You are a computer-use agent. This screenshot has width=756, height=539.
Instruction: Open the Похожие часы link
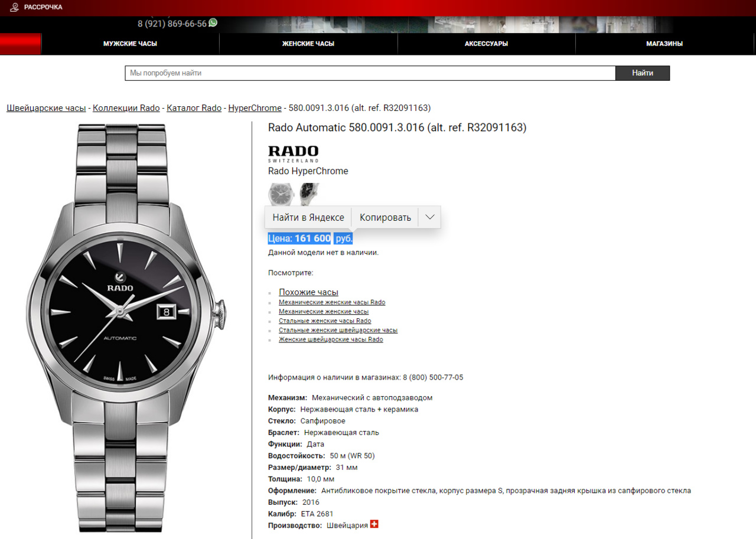(x=308, y=292)
